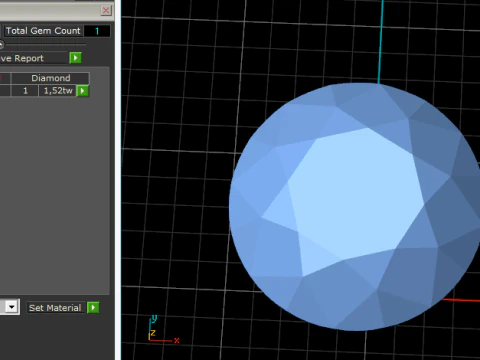Viewport: 480px width, 360px height.
Task: Click green arrow next to Set Material
Action: [x=93, y=307]
